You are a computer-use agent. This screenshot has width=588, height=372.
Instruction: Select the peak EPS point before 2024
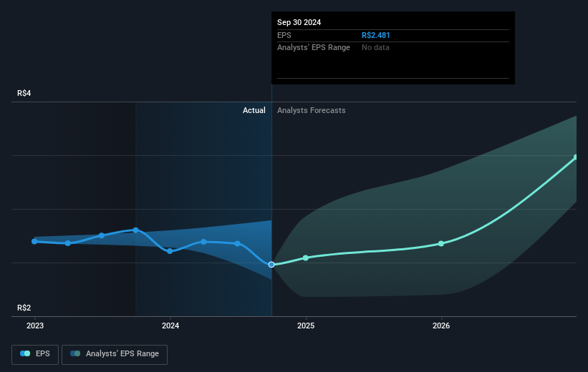pos(136,230)
